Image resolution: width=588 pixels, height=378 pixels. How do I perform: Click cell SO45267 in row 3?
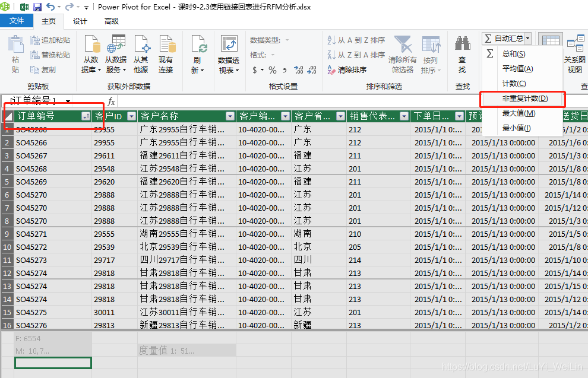(52, 155)
